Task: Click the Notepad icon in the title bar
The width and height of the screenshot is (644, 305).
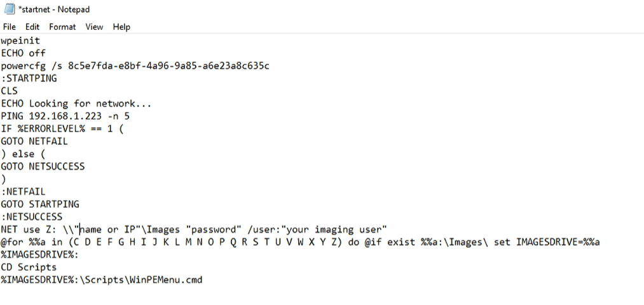Action: coord(9,9)
